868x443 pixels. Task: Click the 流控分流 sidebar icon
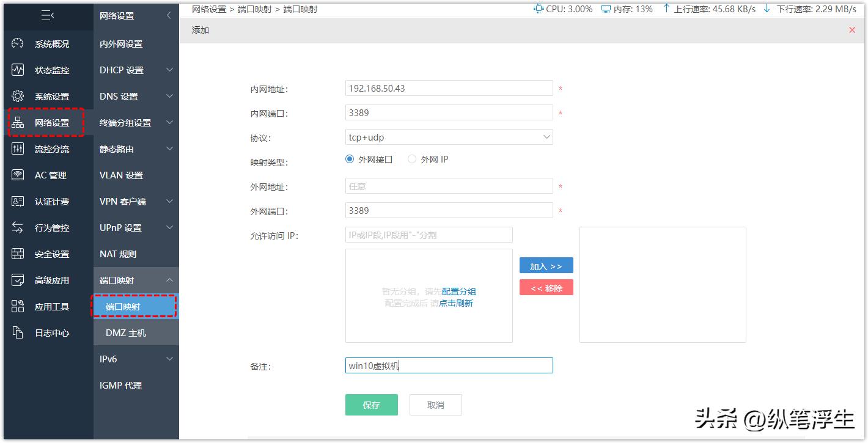(49, 148)
